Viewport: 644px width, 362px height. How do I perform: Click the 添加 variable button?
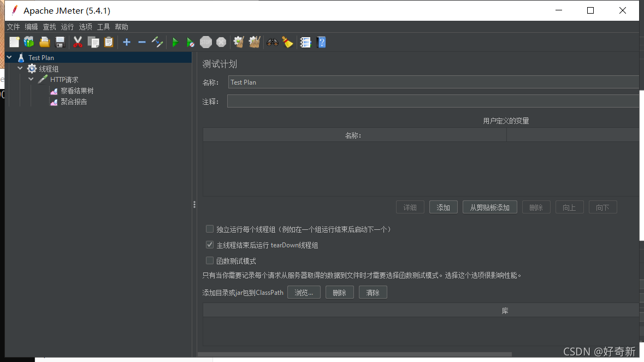[x=443, y=207]
